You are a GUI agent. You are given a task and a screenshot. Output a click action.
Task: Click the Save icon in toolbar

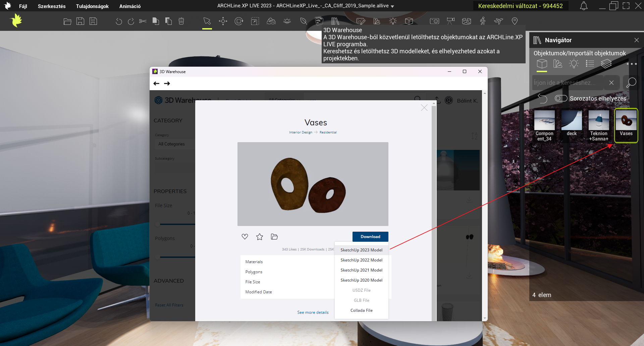[x=80, y=21]
